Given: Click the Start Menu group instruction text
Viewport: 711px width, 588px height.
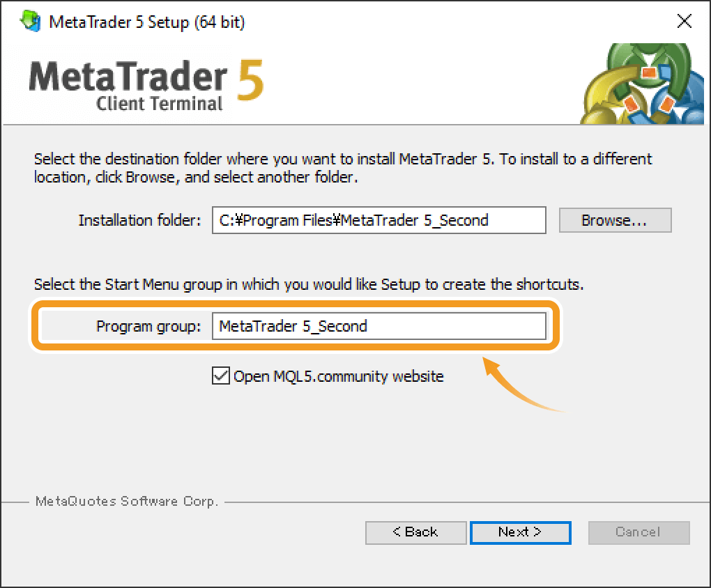Looking at the screenshot, I should (309, 284).
